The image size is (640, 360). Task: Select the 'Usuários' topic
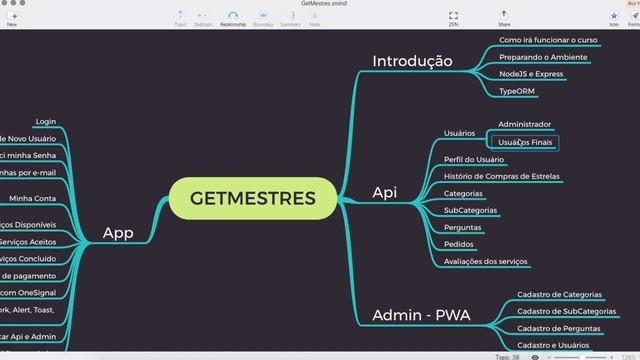click(x=459, y=133)
